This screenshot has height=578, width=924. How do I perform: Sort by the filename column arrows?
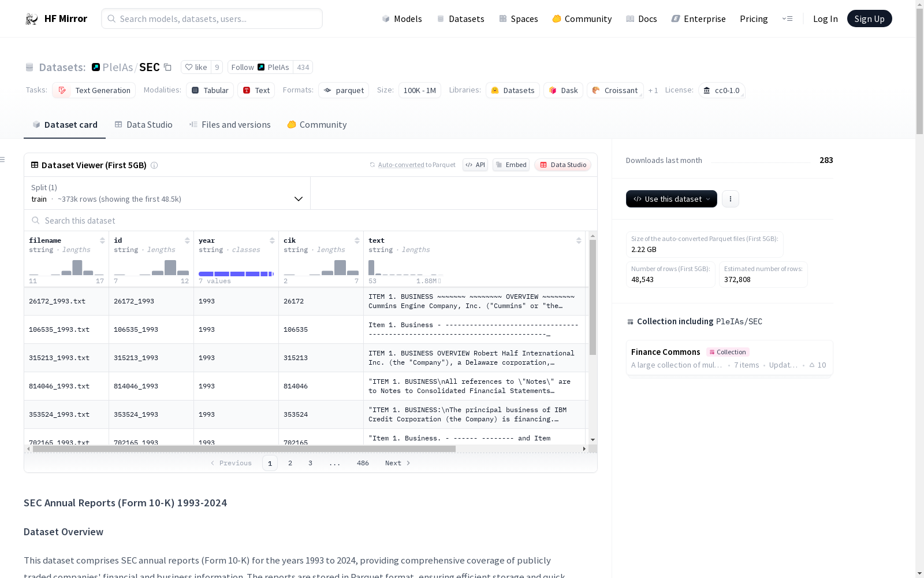[102, 240]
